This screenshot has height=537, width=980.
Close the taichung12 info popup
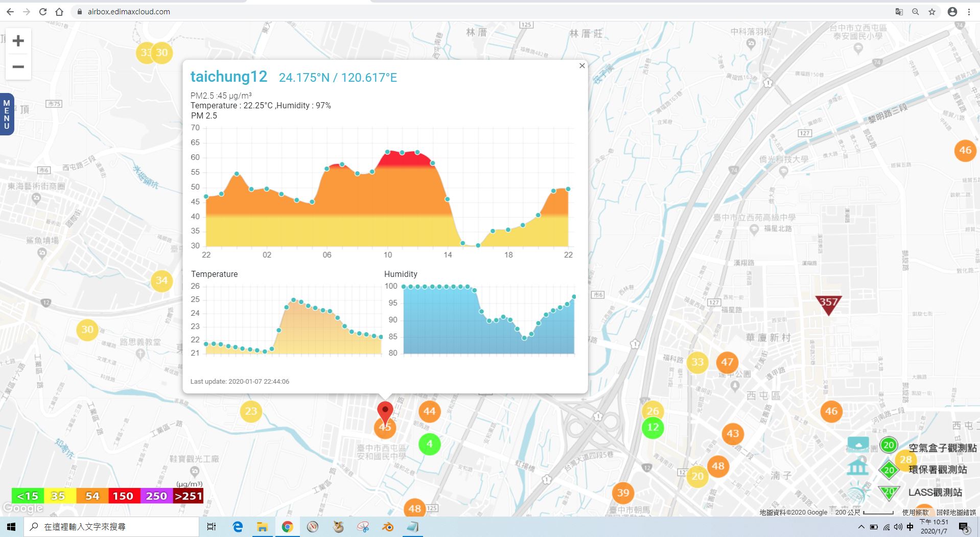point(582,66)
